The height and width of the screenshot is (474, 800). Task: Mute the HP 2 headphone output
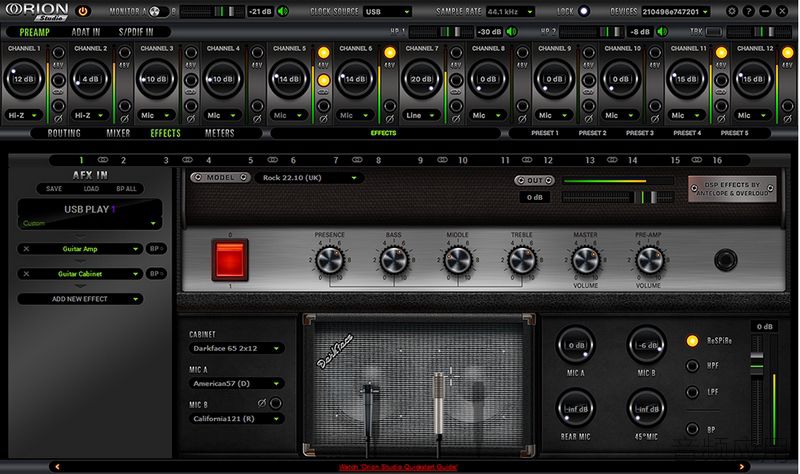[x=662, y=32]
